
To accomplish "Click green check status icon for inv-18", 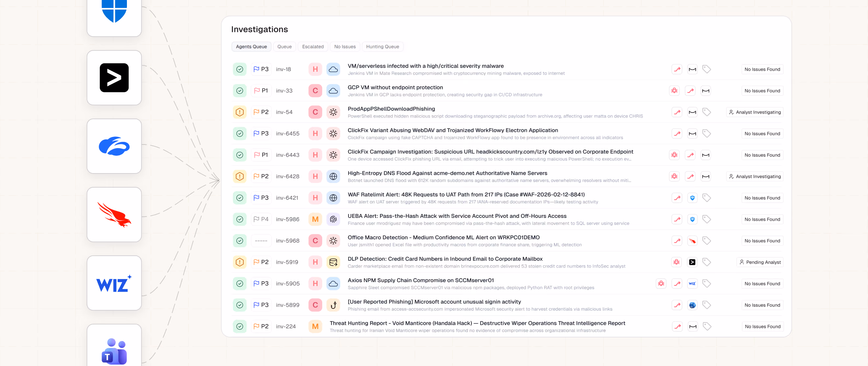I will coord(240,69).
